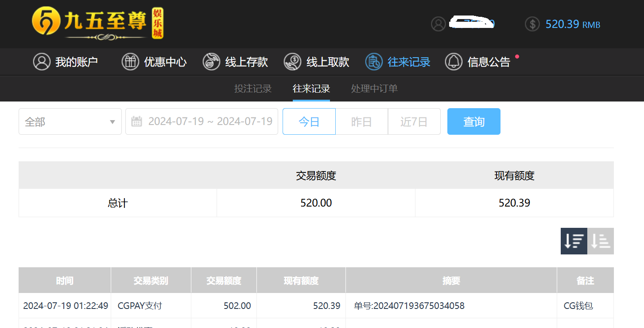
Task: Click the 往来记录 records icon
Action: tap(374, 62)
